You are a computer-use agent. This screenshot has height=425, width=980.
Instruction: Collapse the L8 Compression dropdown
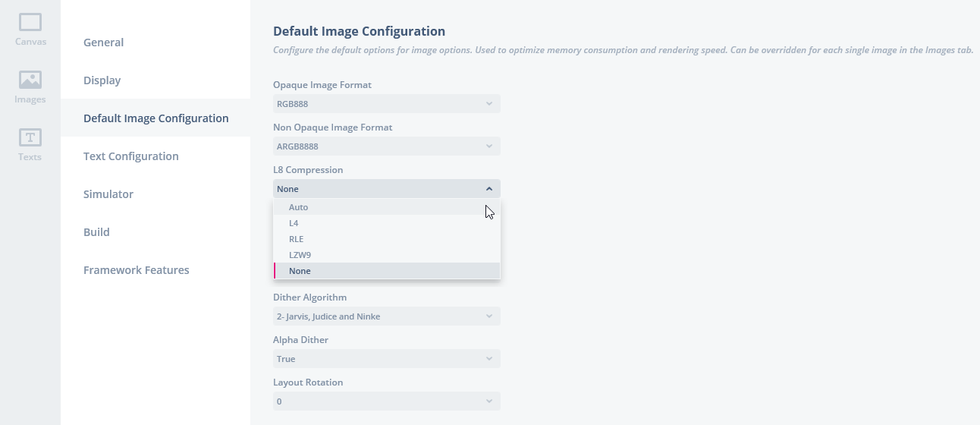pyautogui.click(x=386, y=189)
